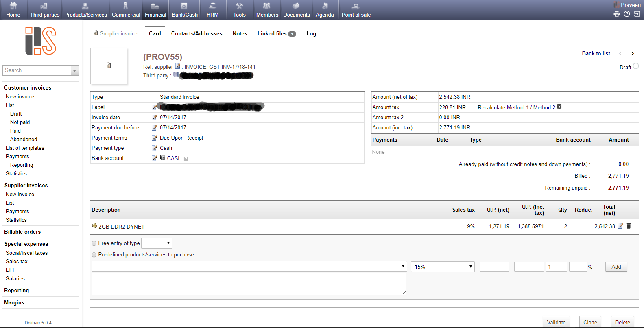Select Predefined products/services radio option
Viewport: 644px width, 328px height.
pyautogui.click(x=94, y=255)
